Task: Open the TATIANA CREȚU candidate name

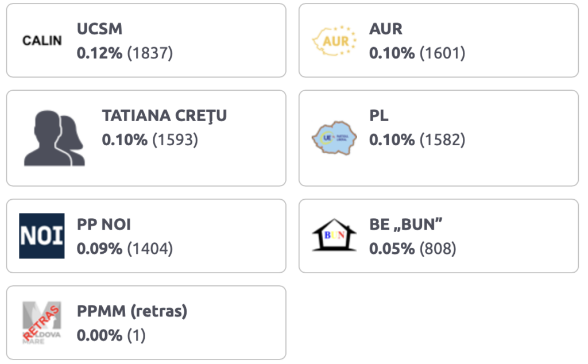Action: pyautogui.click(x=164, y=115)
